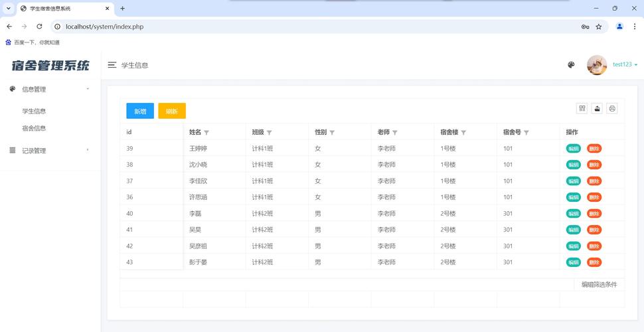Delete the row for 沈小晓
Screen dimensions: 644x332
pos(594,165)
